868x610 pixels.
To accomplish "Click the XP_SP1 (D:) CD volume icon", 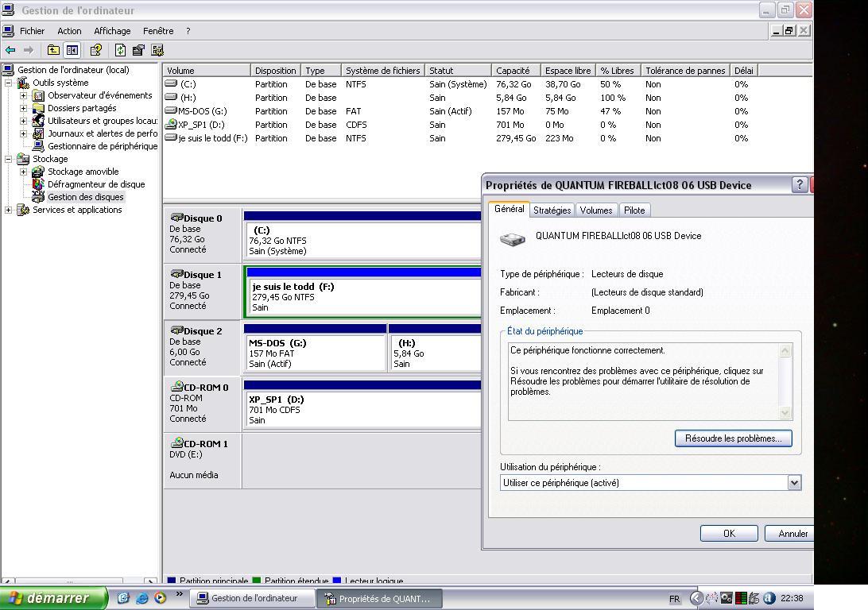I will point(171,125).
